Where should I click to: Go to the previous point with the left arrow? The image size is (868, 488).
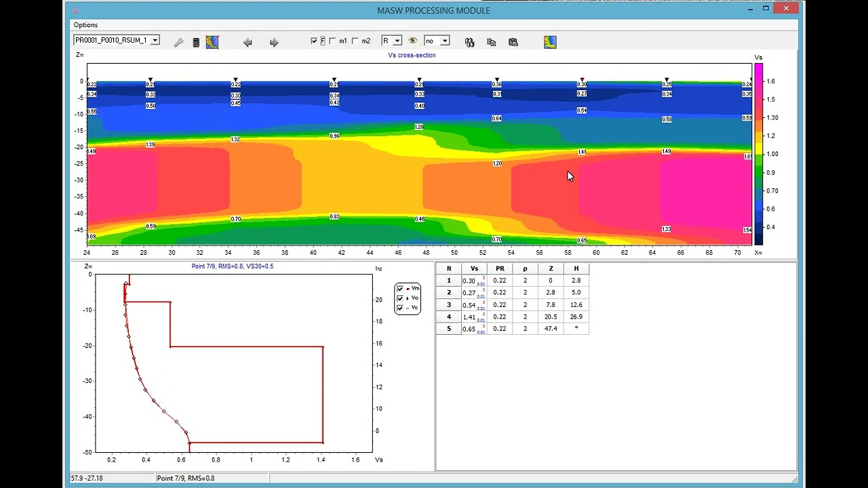(248, 42)
